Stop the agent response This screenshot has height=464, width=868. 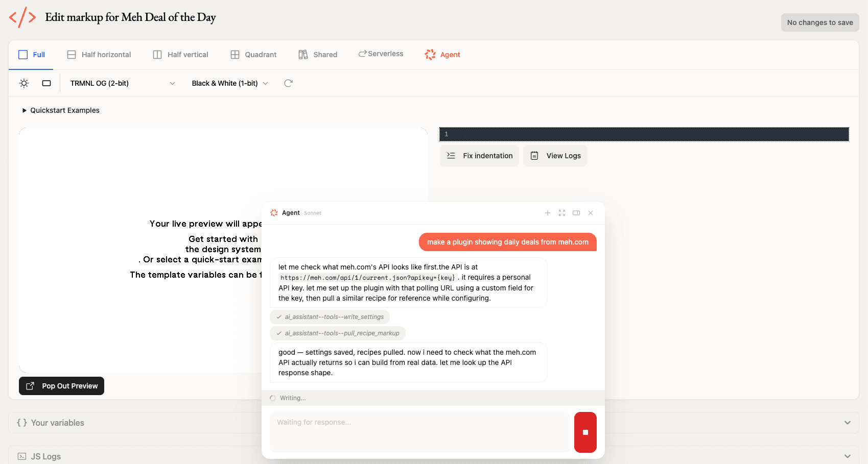(585, 432)
